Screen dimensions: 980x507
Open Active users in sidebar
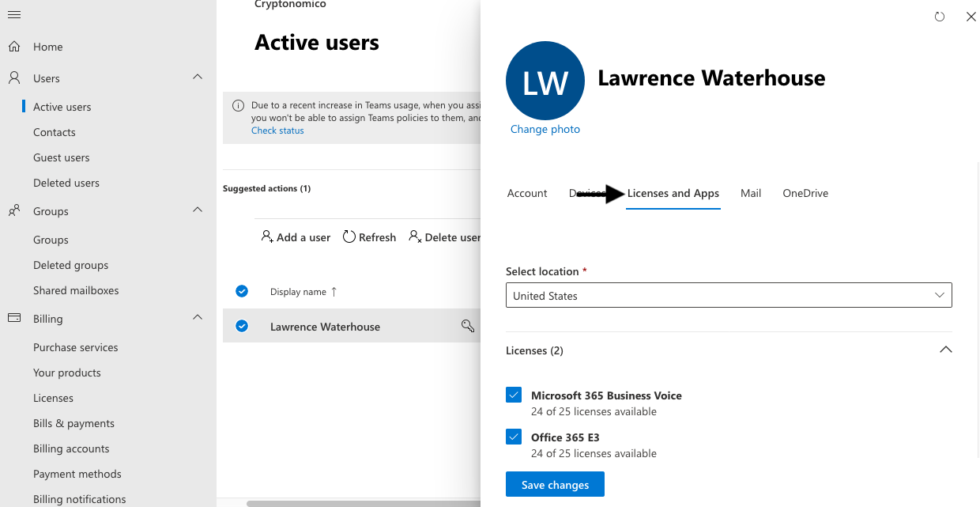coord(62,107)
